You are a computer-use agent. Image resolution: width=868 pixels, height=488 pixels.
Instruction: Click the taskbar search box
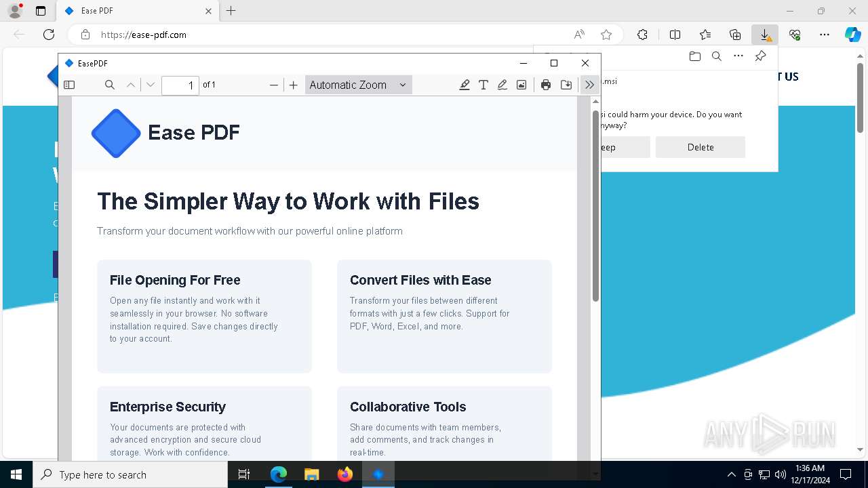point(130,474)
